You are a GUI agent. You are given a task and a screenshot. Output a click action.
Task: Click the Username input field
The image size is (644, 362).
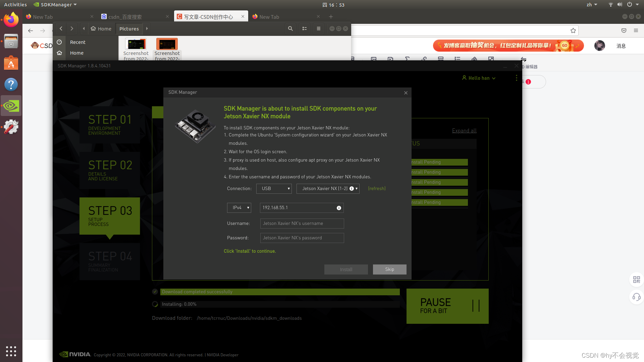[x=302, y=224]
